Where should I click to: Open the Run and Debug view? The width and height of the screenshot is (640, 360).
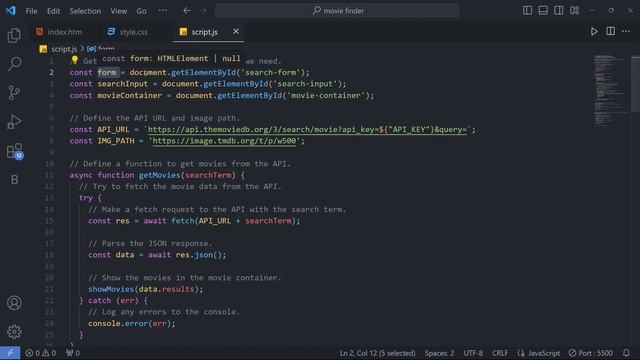pyautogui.click(x=14, y=122)
